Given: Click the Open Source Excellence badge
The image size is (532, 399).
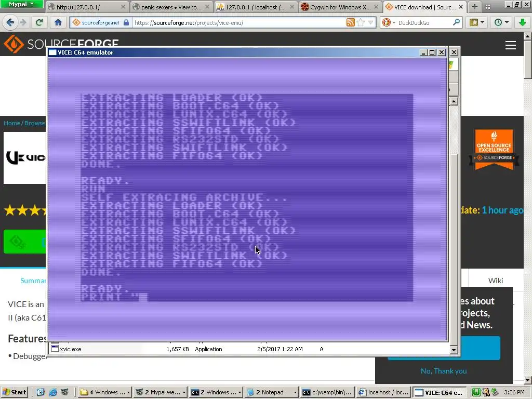Looking at the screenshot, I should tap(494, 149).
